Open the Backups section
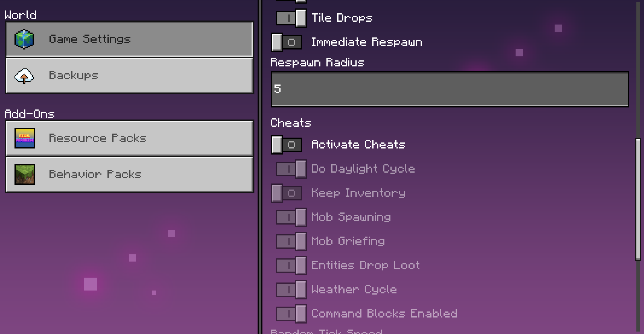Viewport: 644px width, 334px height. pos(129,76)
